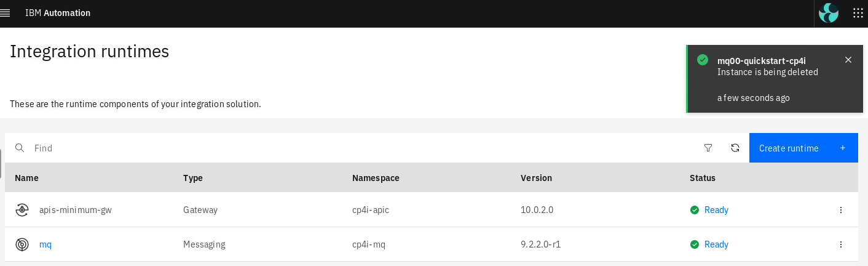
Task: Click the filter funnel icon
Action: [x=708, y=148]
